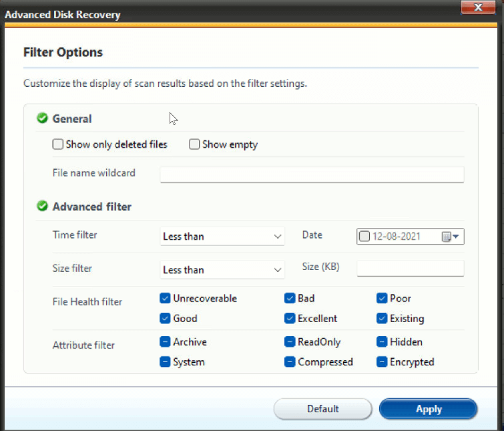Enable Show only deleted files
This screenshot has height=431, width=504.
coord(58,144)
